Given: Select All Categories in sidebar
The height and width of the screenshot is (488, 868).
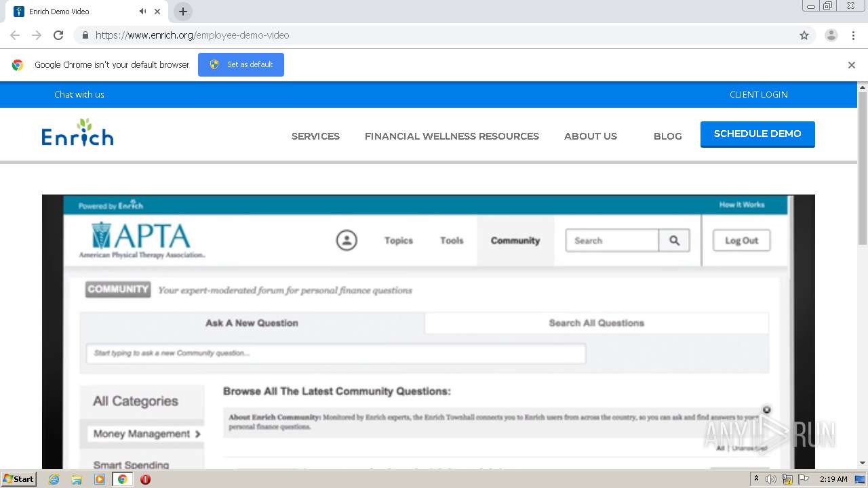Looking at the screenshot, I should (136, 401).
